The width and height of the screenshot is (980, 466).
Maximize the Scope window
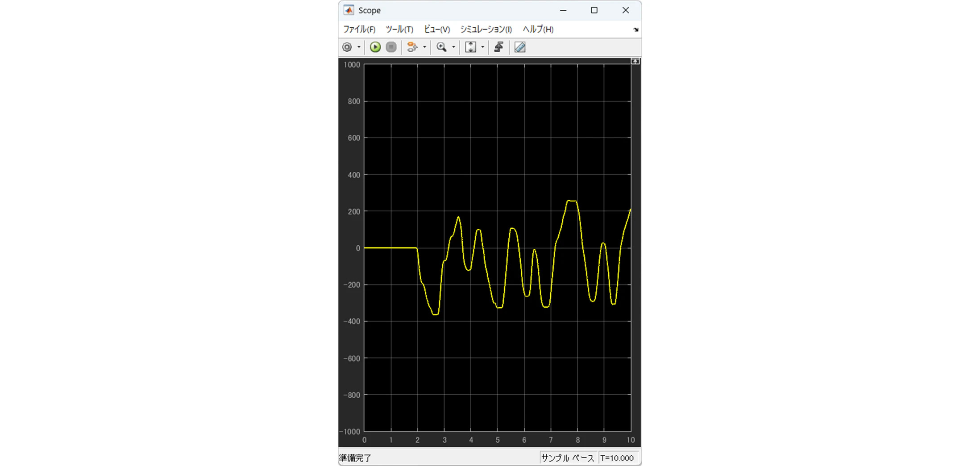[594, 10]
